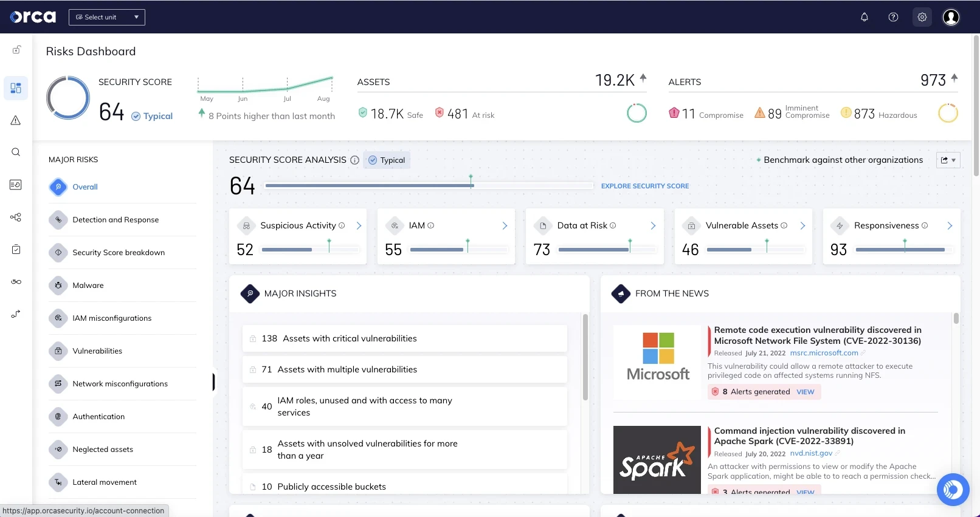Expand the Suspicious Activity card arrow
This screenshot has height=517, width=980.
tap(359, 225)
